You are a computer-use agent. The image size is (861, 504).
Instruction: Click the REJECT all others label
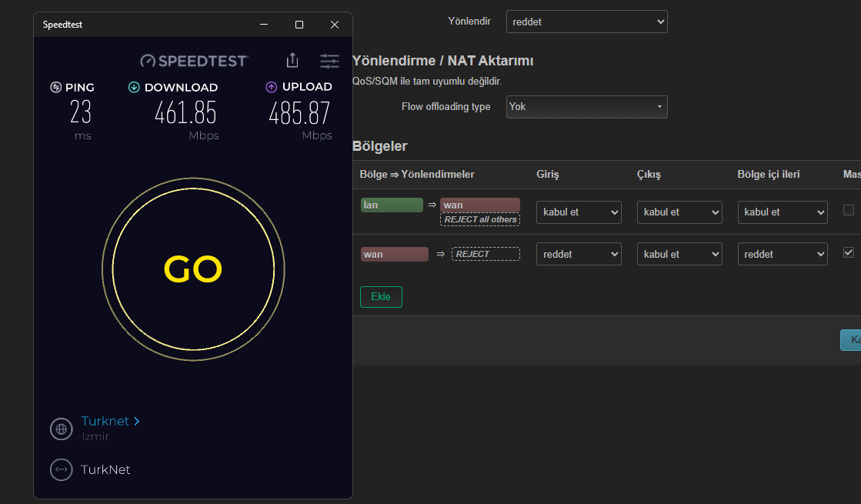coord(480,219)
